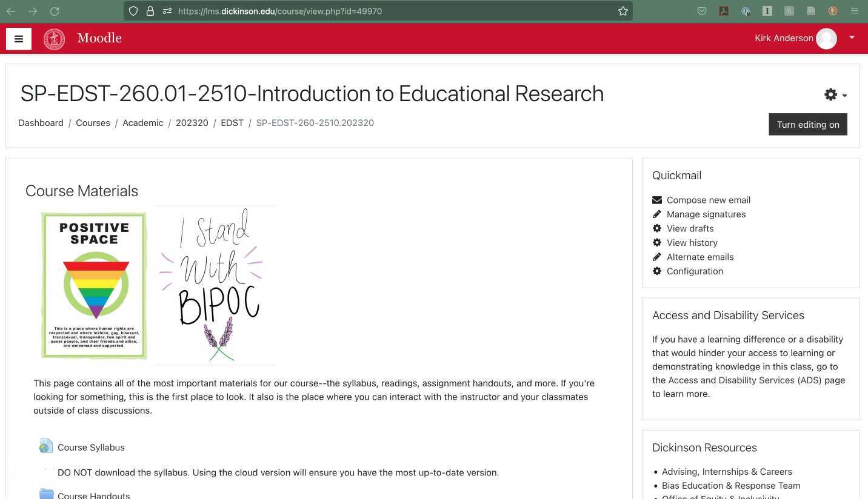Open the Moodle navigation drawer

pyautogui.click(x=18, y=39)
